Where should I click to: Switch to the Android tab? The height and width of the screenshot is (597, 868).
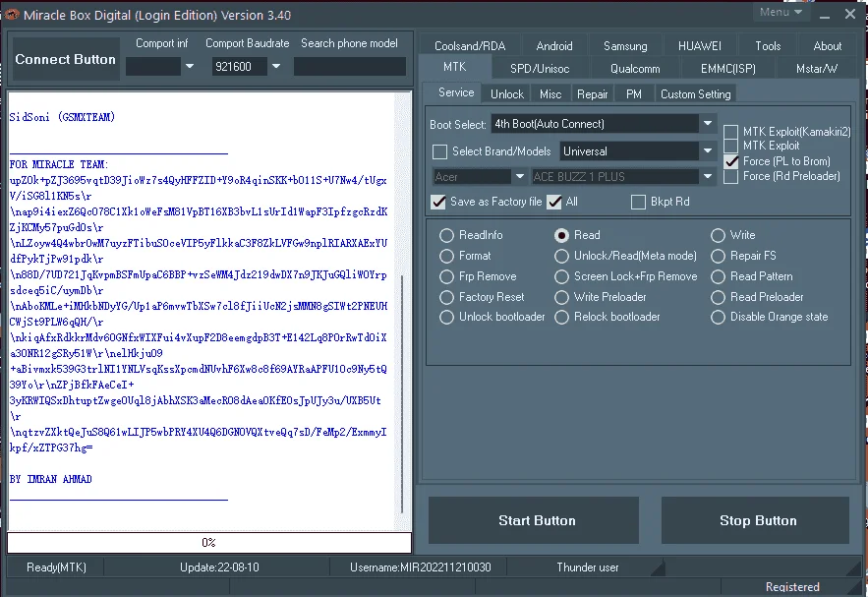[x=554, y=46]
